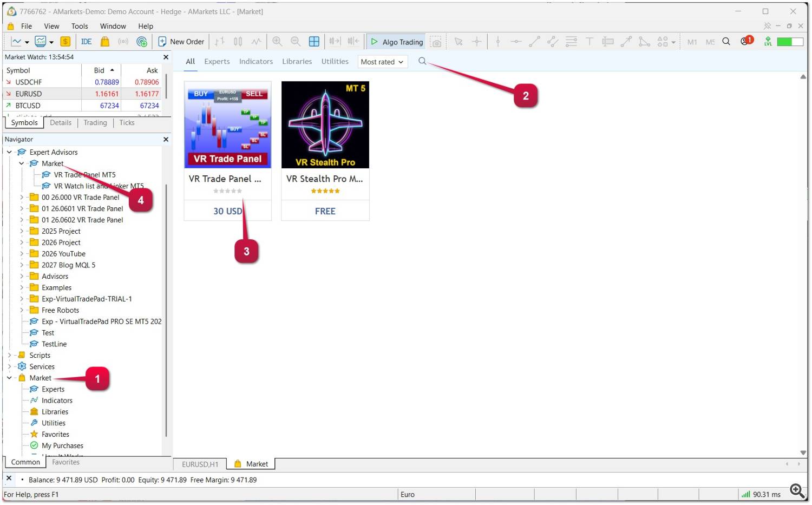This screenshot has width=812, height=505.
Task: Click the green progress level bar
Action: point(790,42)
